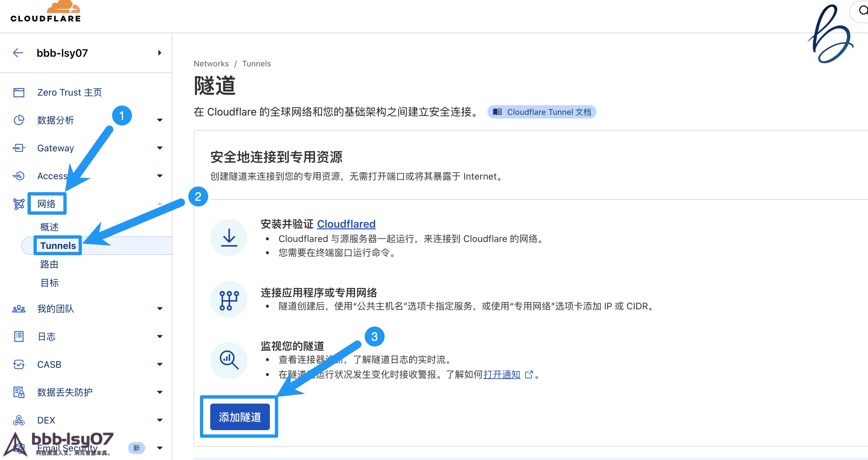Click the 添加隧道 button
The height and width of the screenshot is (460, 868).
[x=240, y=417]
